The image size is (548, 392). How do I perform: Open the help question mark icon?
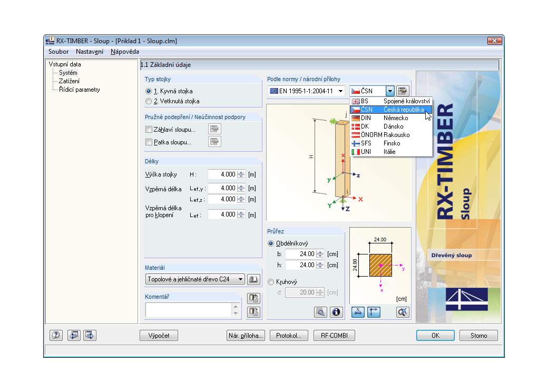click(x=56, y=336)
